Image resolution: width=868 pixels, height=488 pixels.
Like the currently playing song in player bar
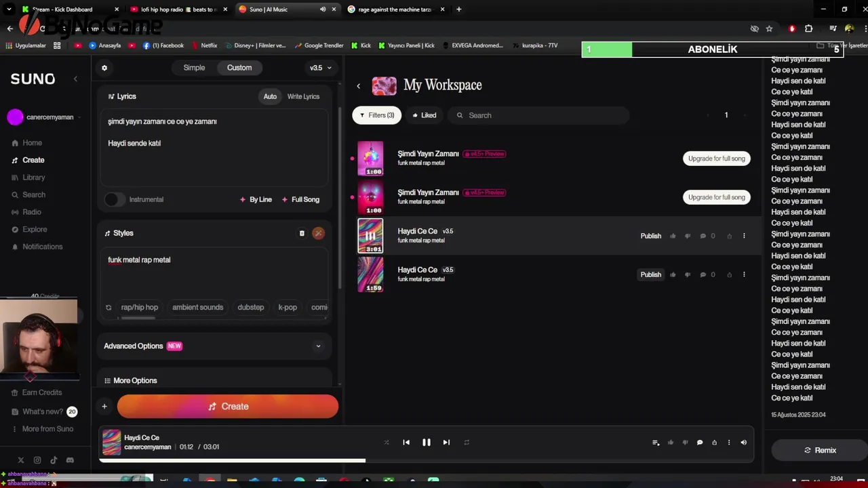point(671,443)
